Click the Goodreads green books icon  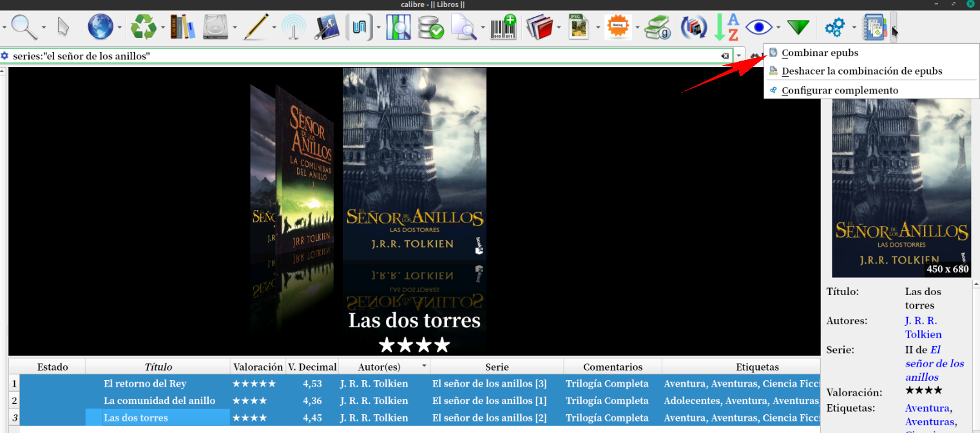658,27
